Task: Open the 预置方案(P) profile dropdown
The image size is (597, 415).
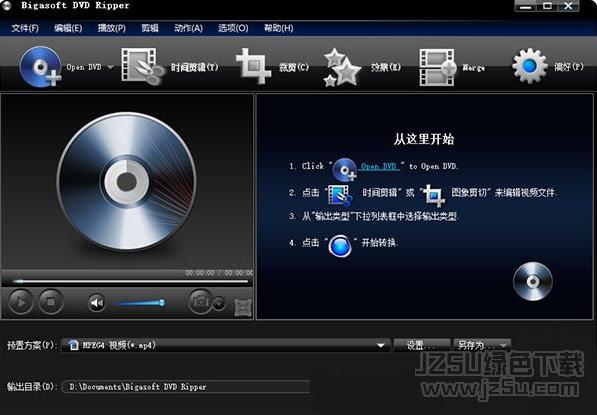Action: click(x=226, y=345)
